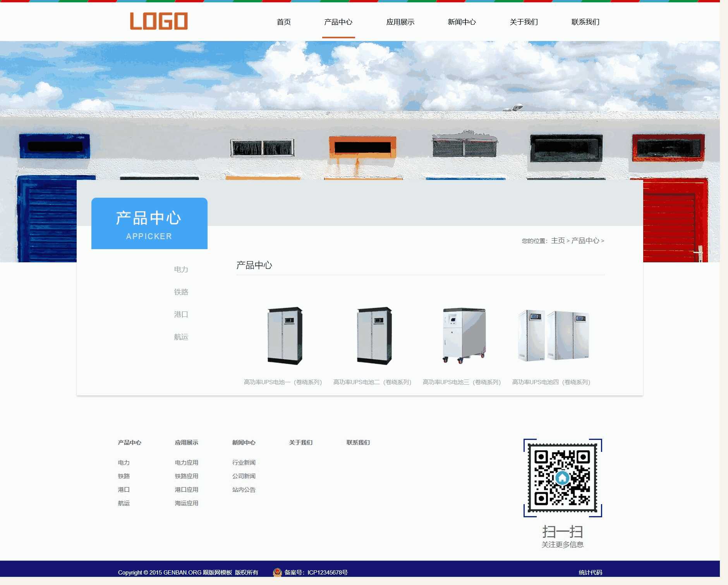Select 联系我们 in the top navigation
This screenshot has height=585, width=728.
point(585,22)
